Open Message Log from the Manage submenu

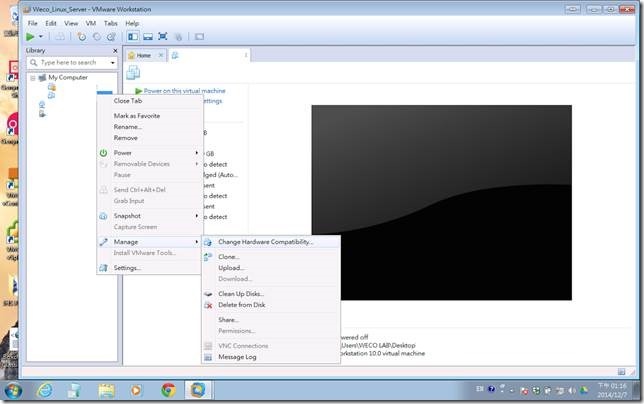237,357
